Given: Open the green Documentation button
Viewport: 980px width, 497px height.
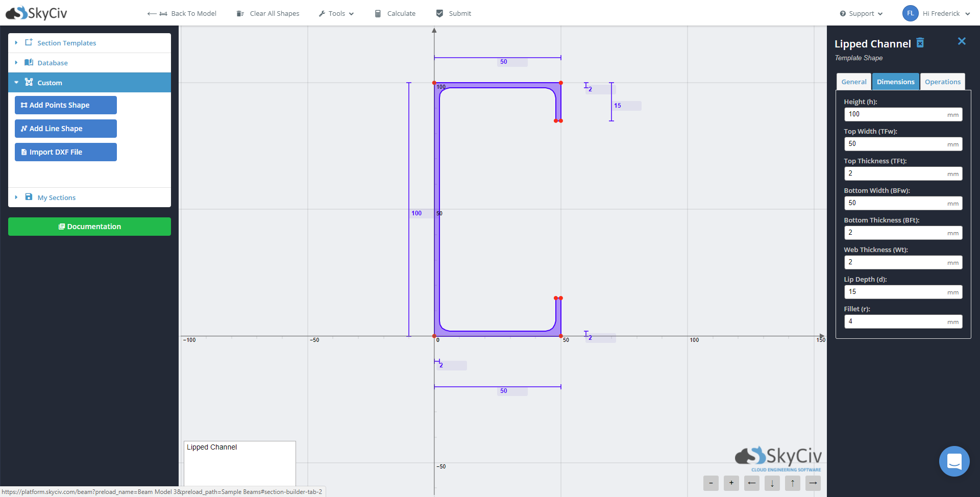Looking at the screenshot, I should (89, 227).
